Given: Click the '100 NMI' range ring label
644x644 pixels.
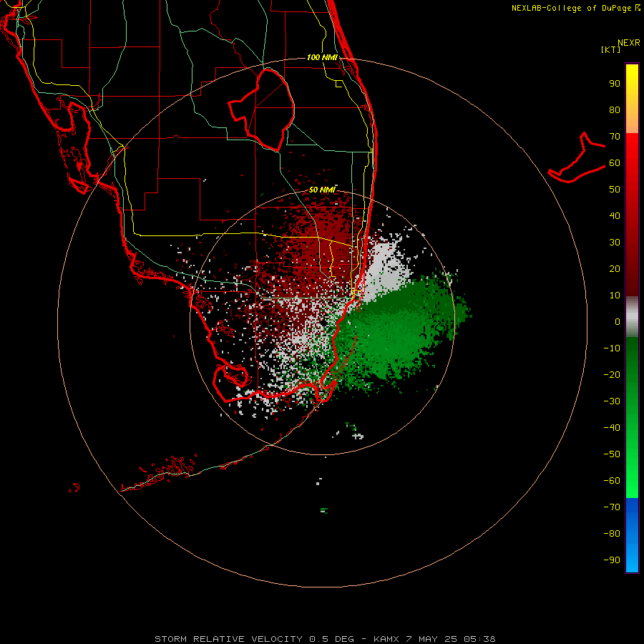Looking at the screenshot, I should pyautogui.click(x=322, y=57).
